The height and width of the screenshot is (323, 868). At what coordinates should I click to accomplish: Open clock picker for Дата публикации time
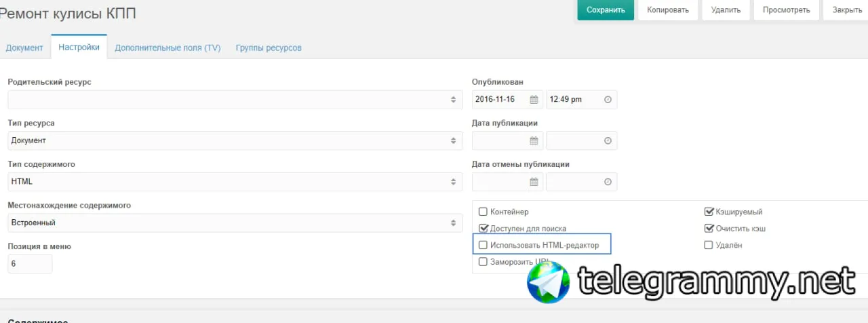(x=608, y=140)
